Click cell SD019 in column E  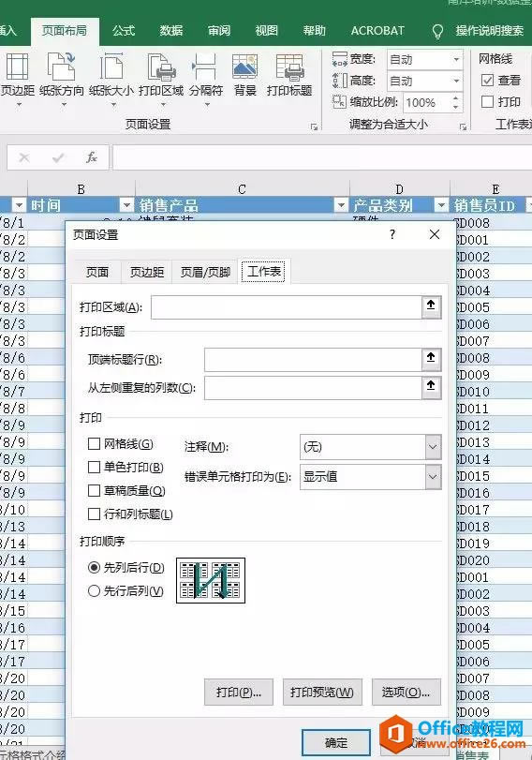click(493, 543)
